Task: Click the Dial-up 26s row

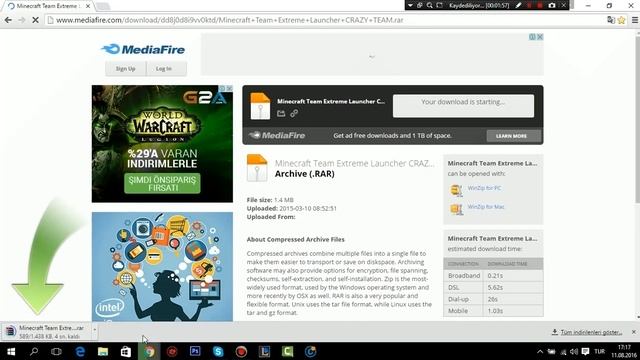Action: [x=493, y=299]
